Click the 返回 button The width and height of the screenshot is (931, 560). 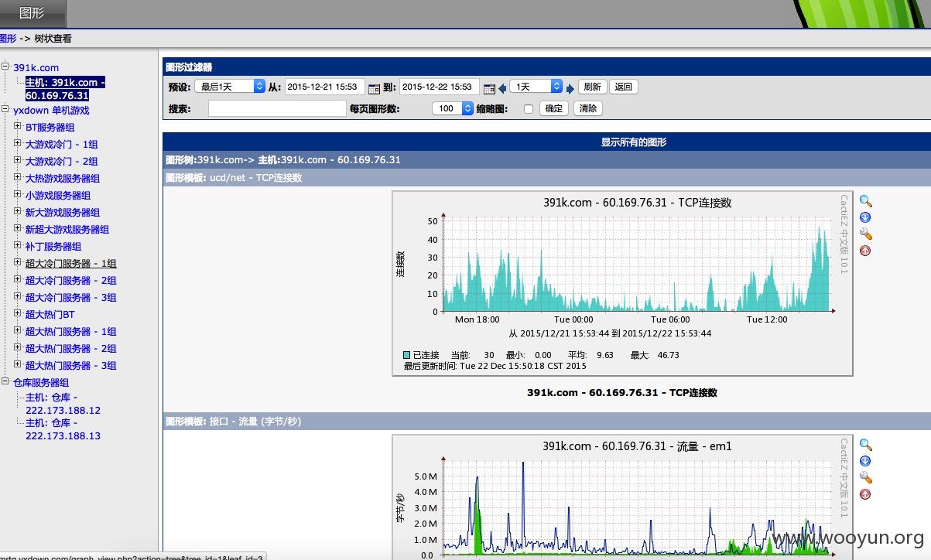pos(624,87)
